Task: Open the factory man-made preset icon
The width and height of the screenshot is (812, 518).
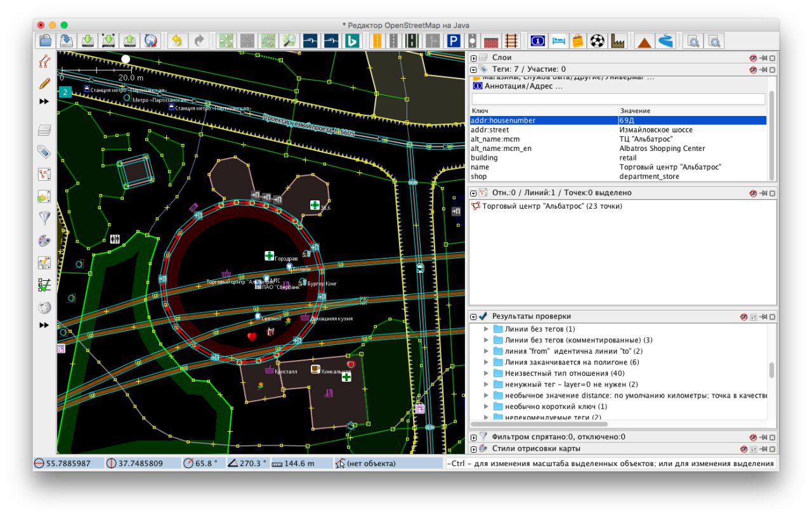Action: pos(617,41)
